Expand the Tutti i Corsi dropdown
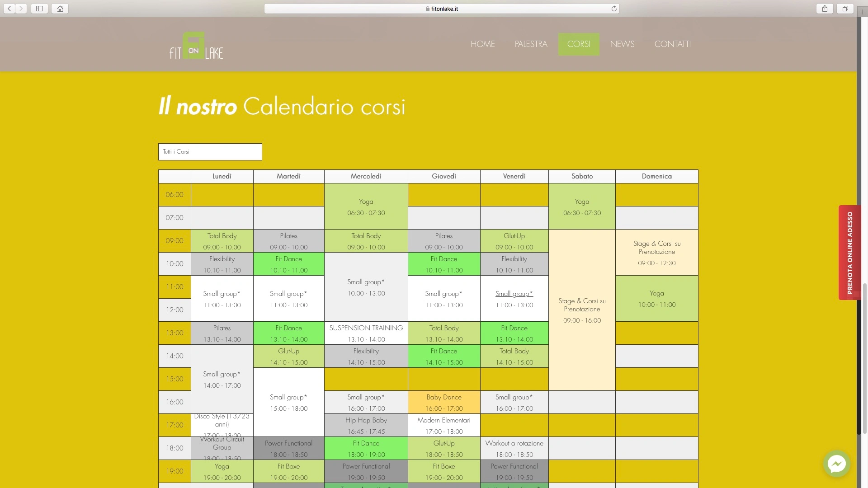Viewport: 868px width, 488px height. (210, 152)
